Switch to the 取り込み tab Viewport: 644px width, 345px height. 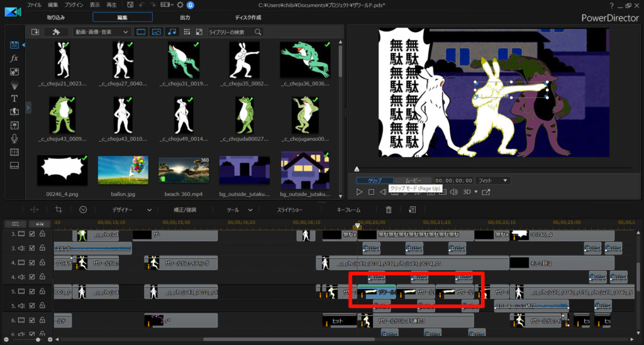pyautogui.click(x=56, y=17)
